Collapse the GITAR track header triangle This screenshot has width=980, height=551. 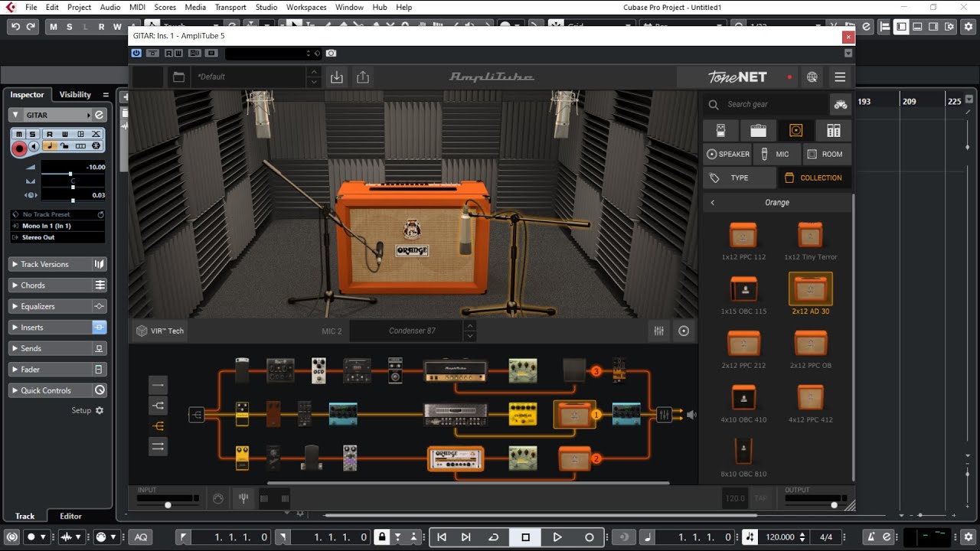coord(15,115)
